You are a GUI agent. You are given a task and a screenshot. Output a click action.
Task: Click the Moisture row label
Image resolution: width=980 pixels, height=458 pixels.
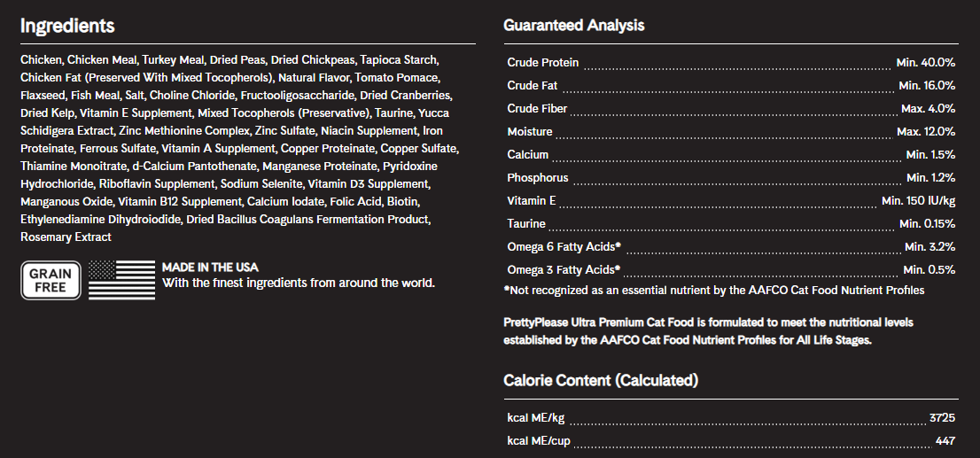[530, 132]
